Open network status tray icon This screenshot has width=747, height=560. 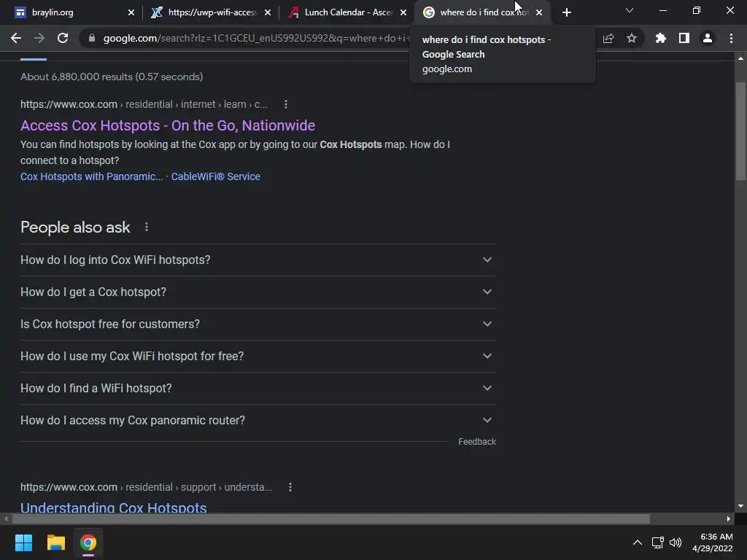click(x=658, y=542)
